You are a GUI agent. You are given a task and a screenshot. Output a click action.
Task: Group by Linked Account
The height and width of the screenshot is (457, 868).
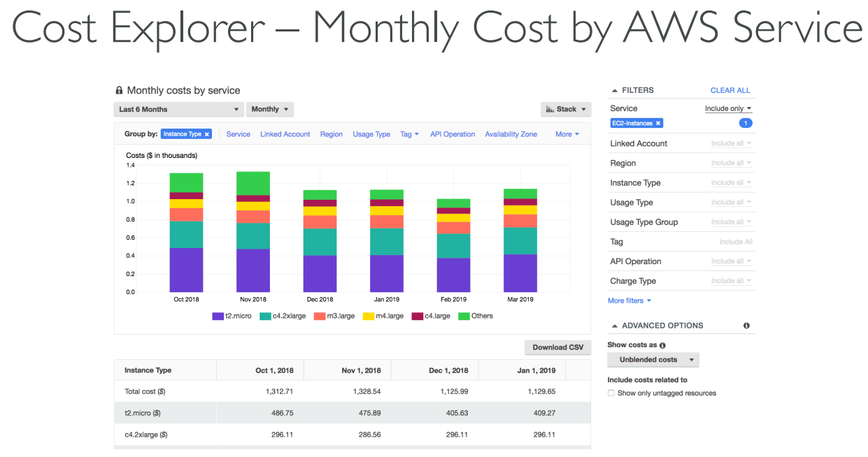[285, 134]
